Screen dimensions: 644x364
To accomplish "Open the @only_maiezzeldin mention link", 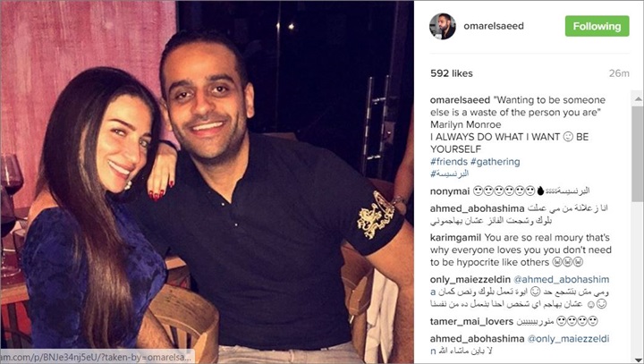I will tap(568, 339).
